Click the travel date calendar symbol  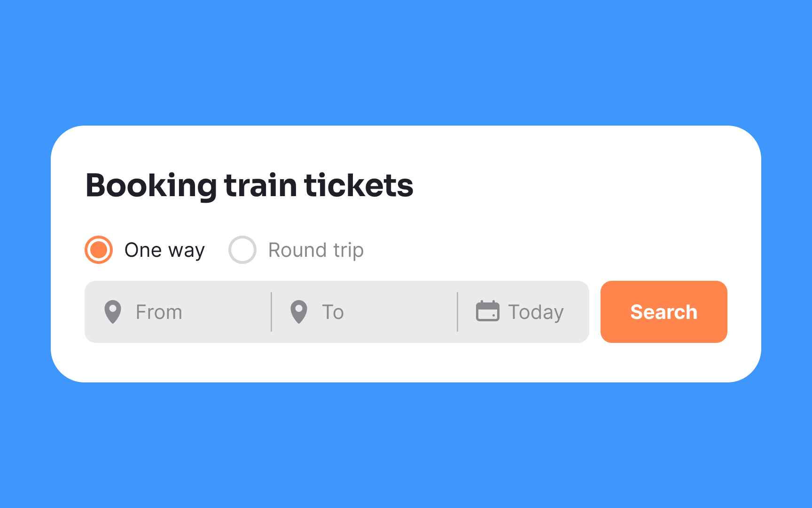pyautogui.click(x=488, y=311)
